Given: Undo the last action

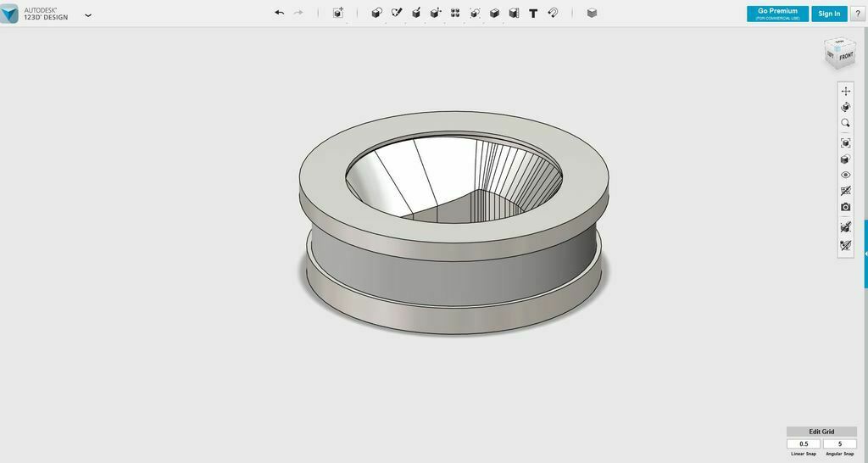Looking at the screenshot, I should (280, 13).
